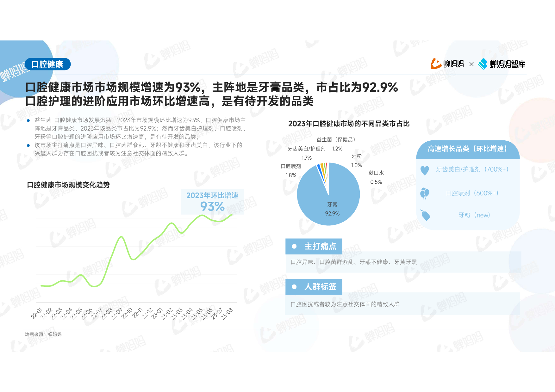The image size is (555, 392).
Task: Click the heart icon beside 牙齿美白/护理剂
Action: pyautogui.click(x=425, y=170)
